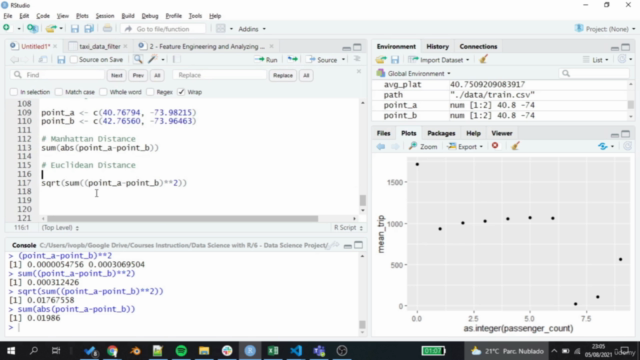
Task: Find the next match with Next
Action: click(x=116, y=75)
